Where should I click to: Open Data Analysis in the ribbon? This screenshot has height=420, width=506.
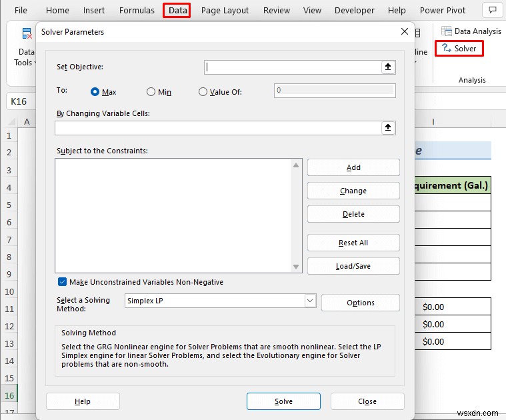(x=471, y=31)
